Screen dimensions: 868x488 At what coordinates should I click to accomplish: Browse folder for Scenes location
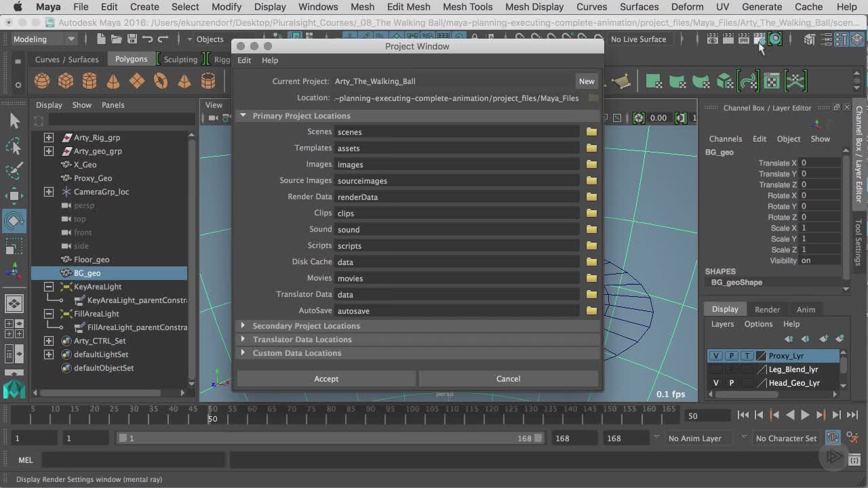[591, 132]
